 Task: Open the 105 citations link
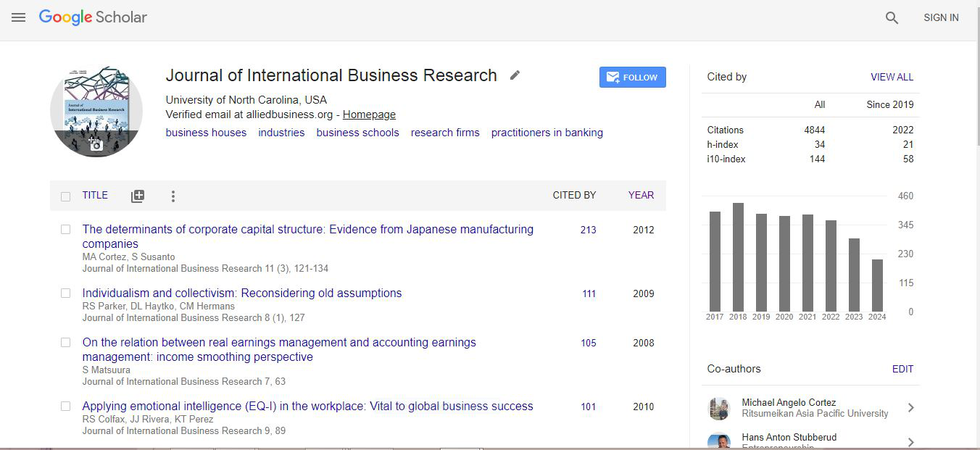588,343
